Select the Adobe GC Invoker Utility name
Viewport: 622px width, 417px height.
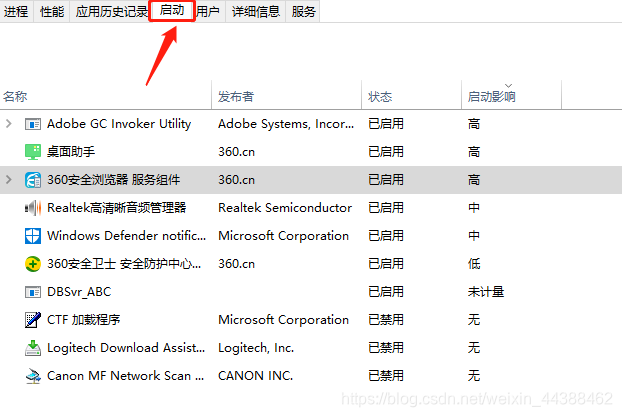click(119, 124)
